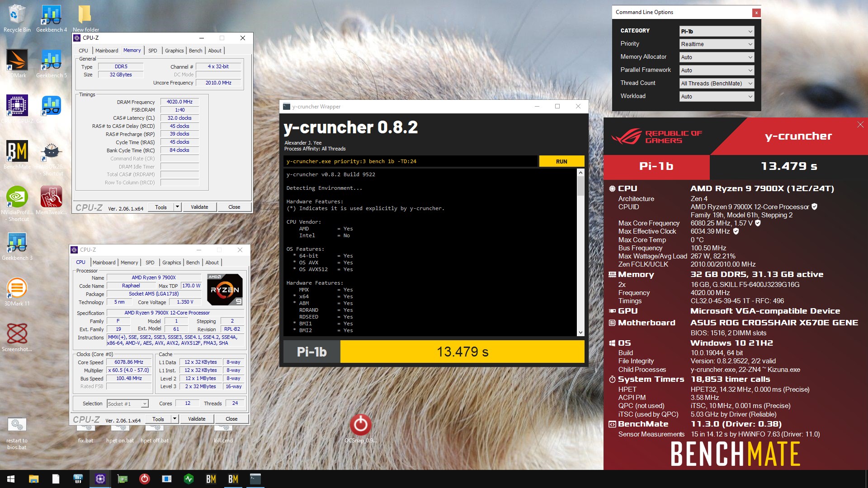
Task: Open the HWBOT x265 cat shortcut
Action: coord(51,158)
